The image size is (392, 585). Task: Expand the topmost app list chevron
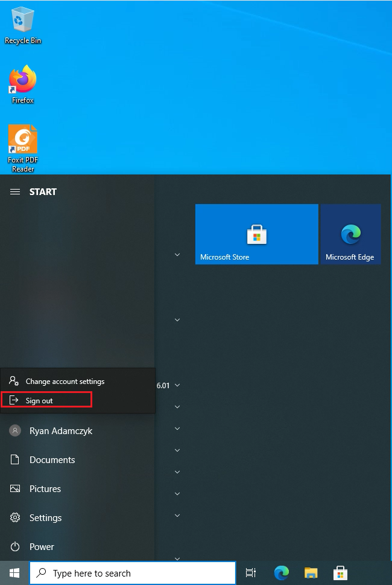[177, 255]
